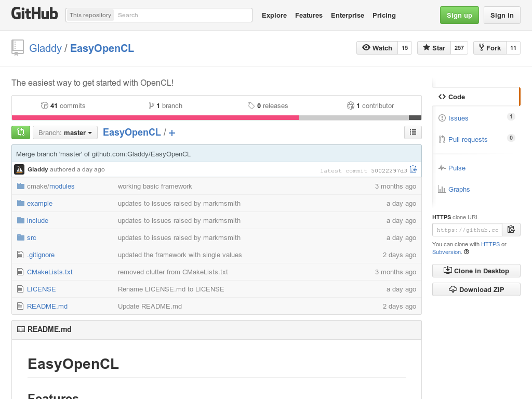Screen dimensions: 532x399
Task: Click the Pull requests icon in sidebar
Action: point(442,139)
